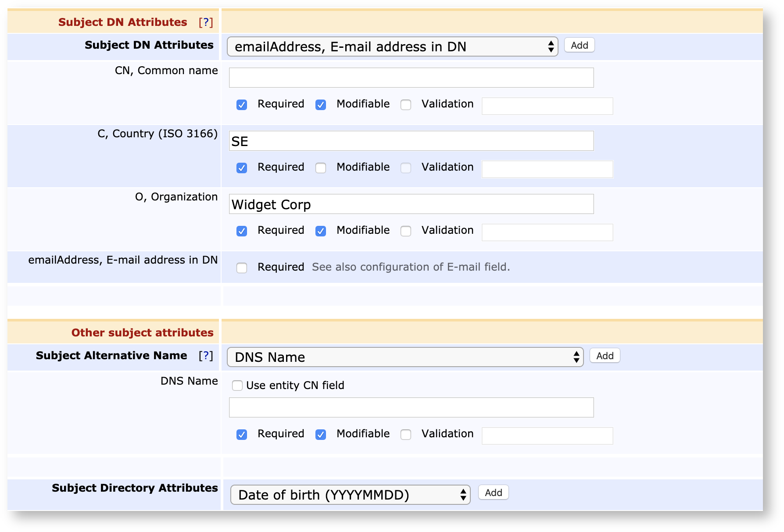The image size is (784, 532).
Task: Click the Organization field containing Widget Corp
Action: click(411, 204)
